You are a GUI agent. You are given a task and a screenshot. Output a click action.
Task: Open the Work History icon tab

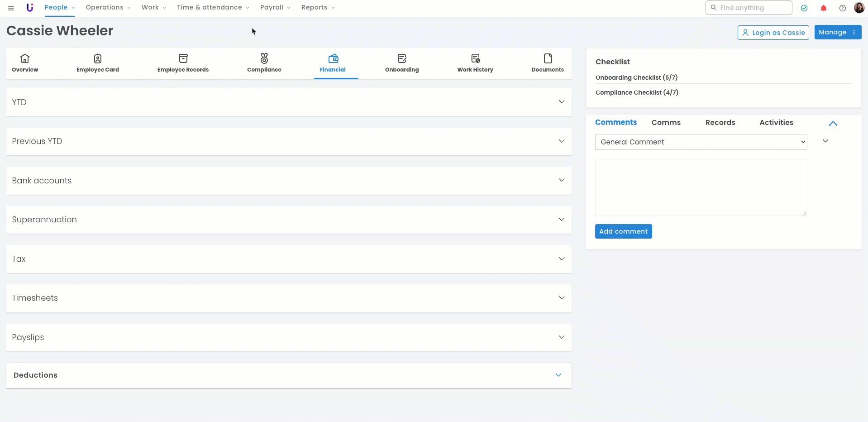click(475, 63)
